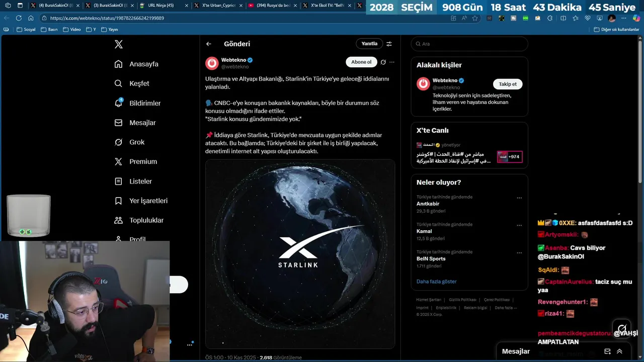Click Daha fazla göster link
Viewport: 644px width, 362px height.
click(436, 282)
